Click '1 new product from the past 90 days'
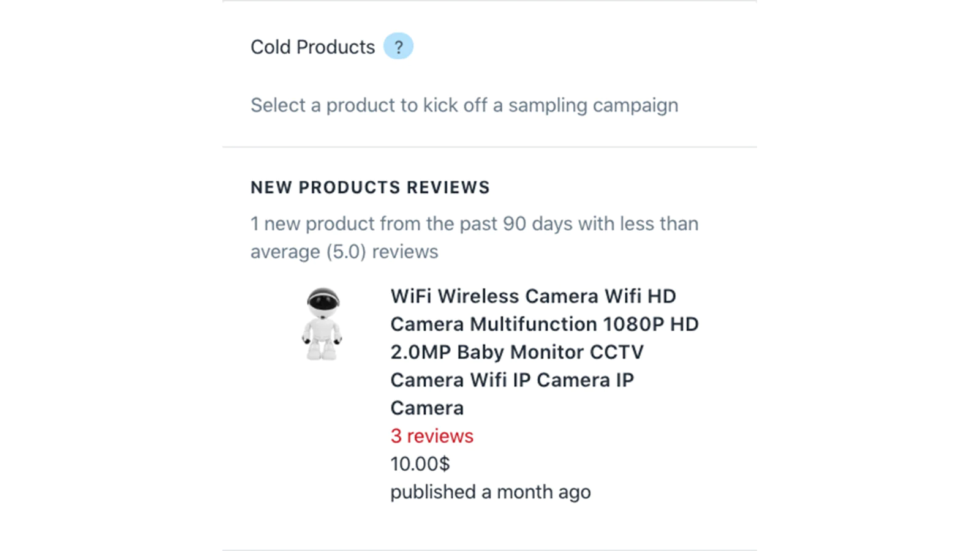This screenshot has height=551, width=980. coord(388,223)
